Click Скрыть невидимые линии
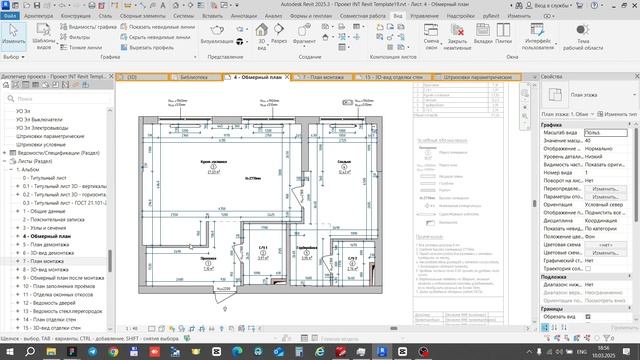Screen dimensions: 640x360 (156, 37)
